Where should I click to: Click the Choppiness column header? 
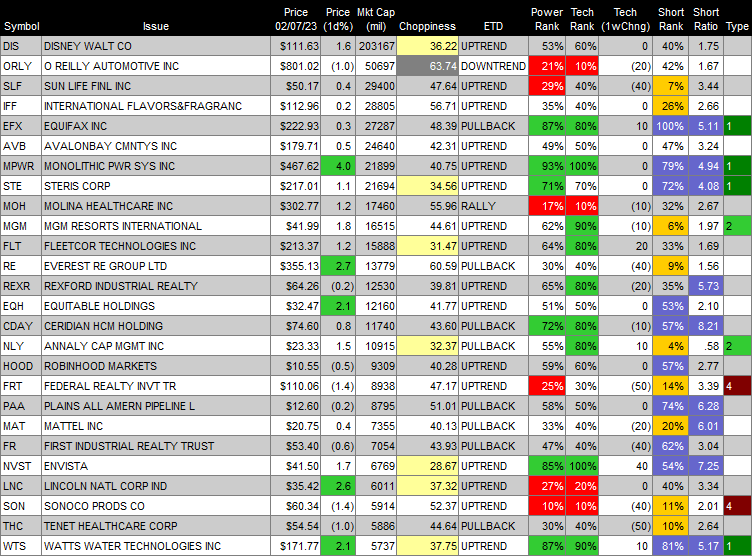click(427, 26)
